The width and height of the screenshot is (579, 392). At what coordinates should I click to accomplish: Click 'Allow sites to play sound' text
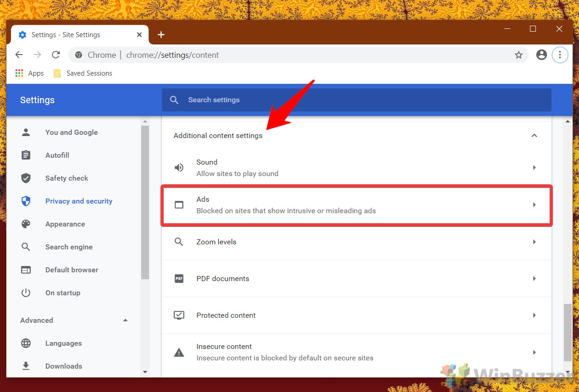pos(237,174)
